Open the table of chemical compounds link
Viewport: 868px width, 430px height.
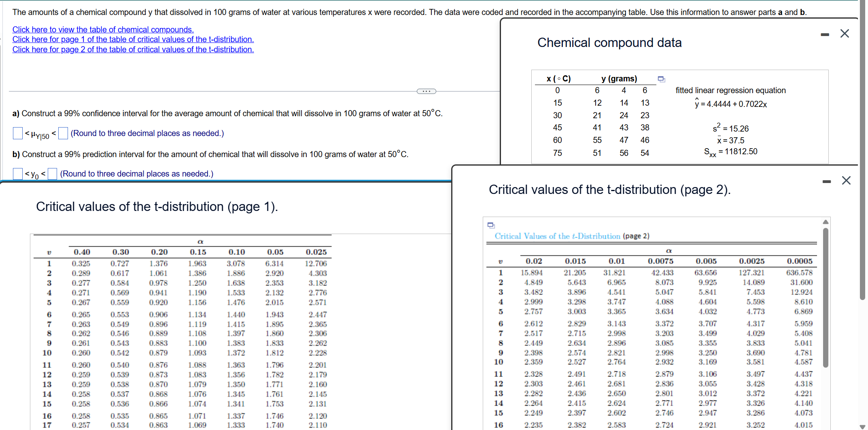click(x=103, y=30)
